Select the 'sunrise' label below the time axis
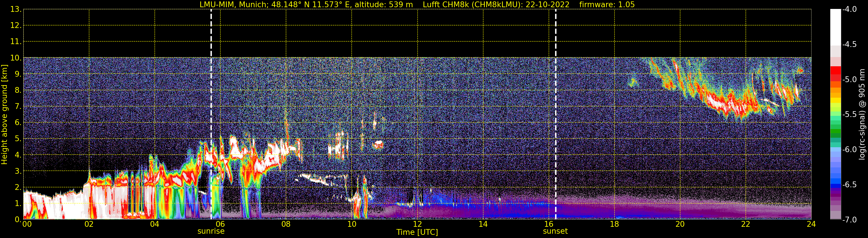868x238 pixels. point(211,231)
